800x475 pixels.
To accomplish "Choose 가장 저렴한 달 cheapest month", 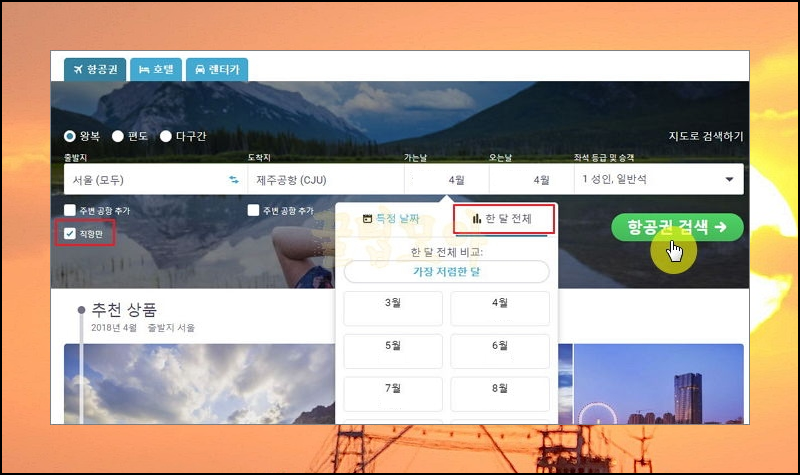I will pyautogui.click(x=446, y=271).
